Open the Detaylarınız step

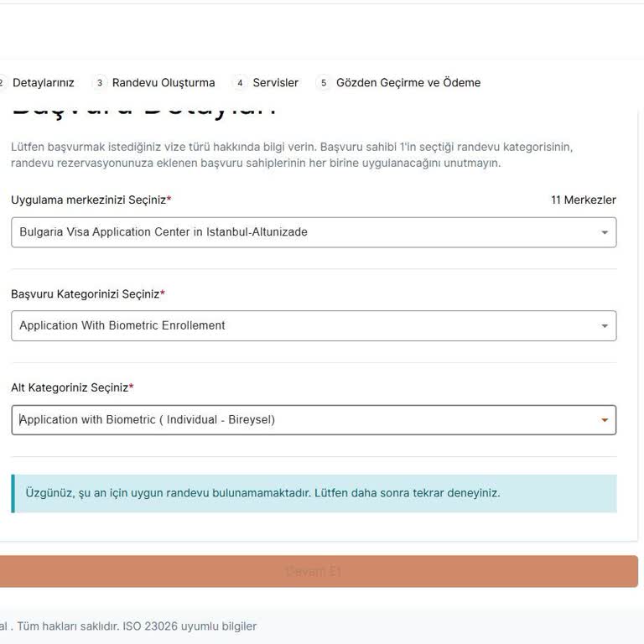[43, 83]
